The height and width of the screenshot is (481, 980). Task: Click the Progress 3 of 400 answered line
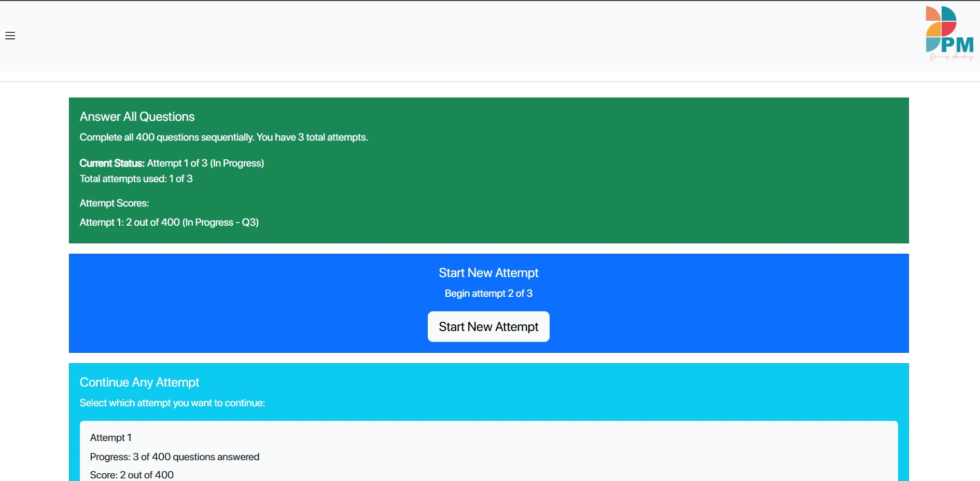click(x=174, y=457)
